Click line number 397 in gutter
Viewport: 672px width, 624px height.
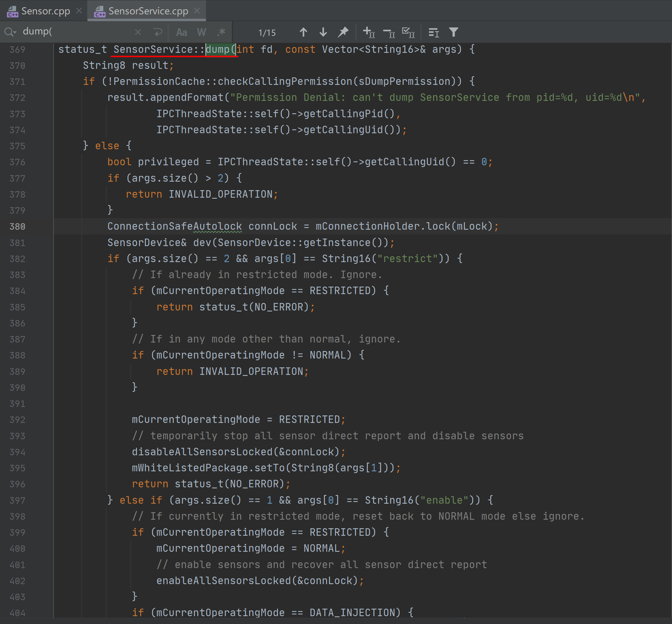click(17, 501)
